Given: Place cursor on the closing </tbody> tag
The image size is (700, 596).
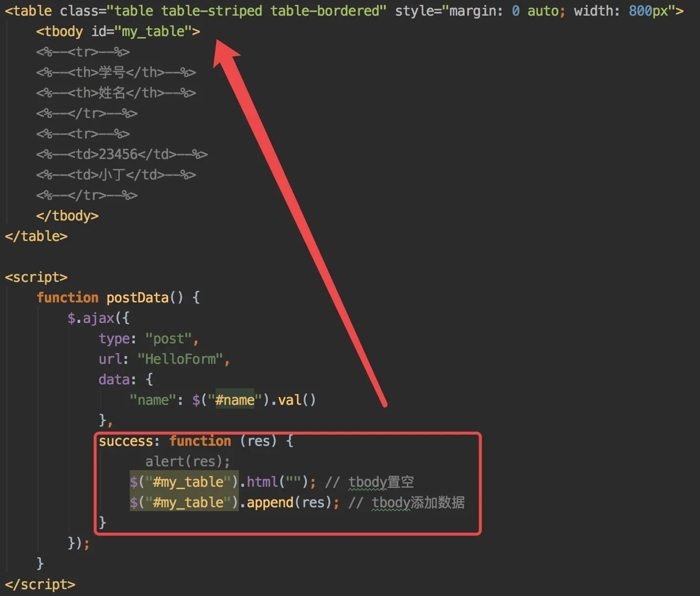Looking at the screenshot, I should pos(67,216).
